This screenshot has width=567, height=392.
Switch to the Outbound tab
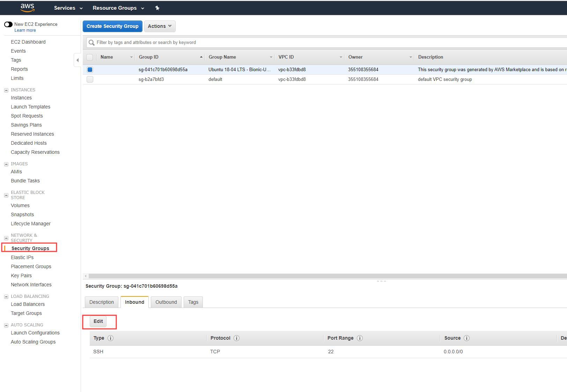tap(166, 302)
